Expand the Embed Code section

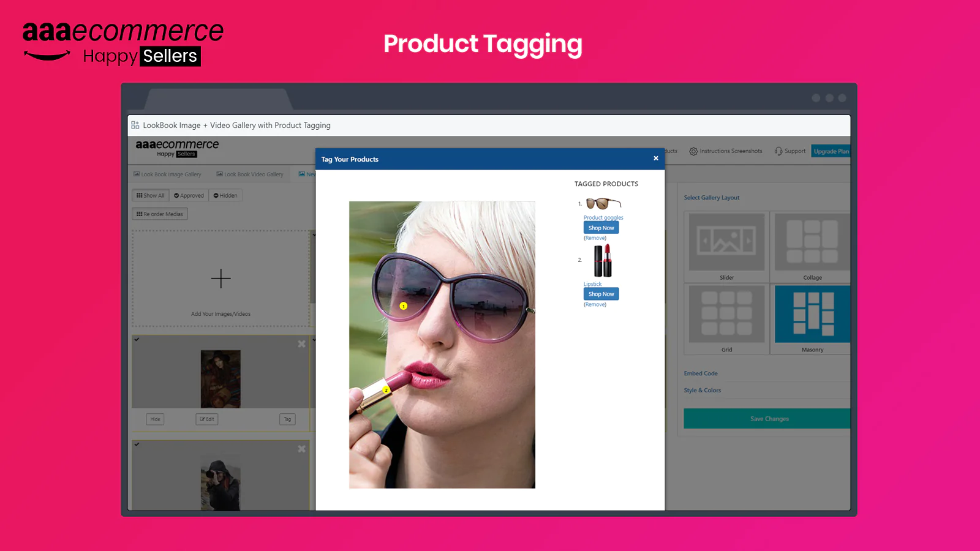point(701,373)
